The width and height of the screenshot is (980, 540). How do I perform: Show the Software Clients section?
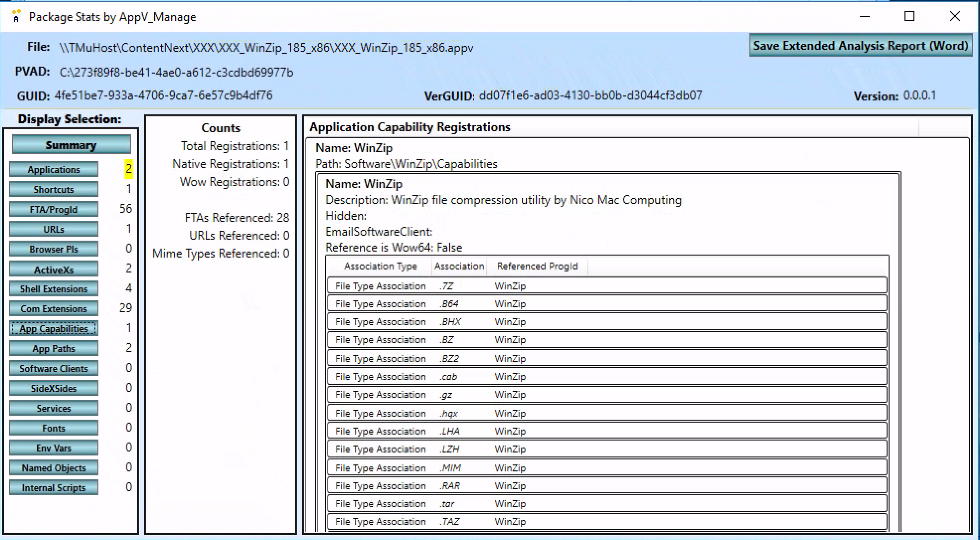(x=54, y=368)
